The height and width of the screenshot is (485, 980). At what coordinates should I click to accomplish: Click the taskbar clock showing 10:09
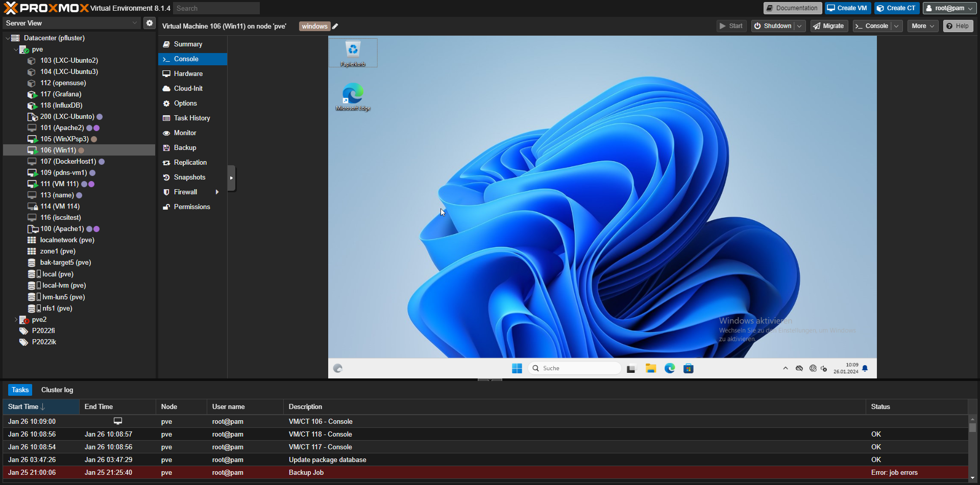click(x=846, y=368)
